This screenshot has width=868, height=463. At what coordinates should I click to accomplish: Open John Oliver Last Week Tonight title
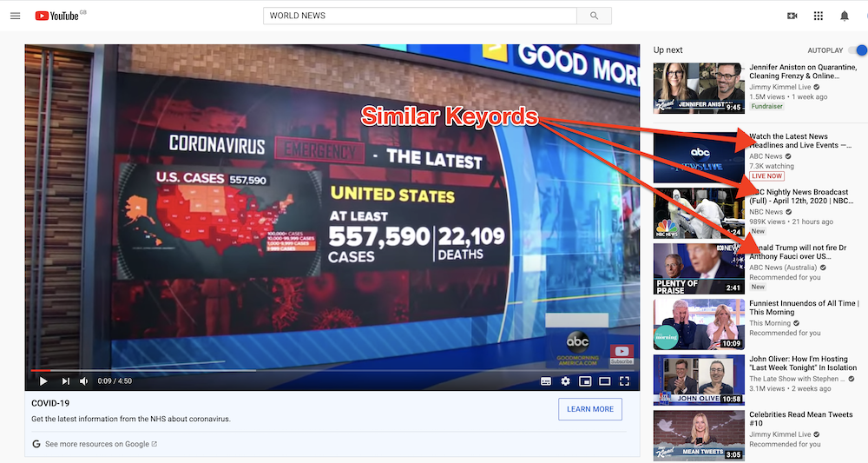coord(803,363)
